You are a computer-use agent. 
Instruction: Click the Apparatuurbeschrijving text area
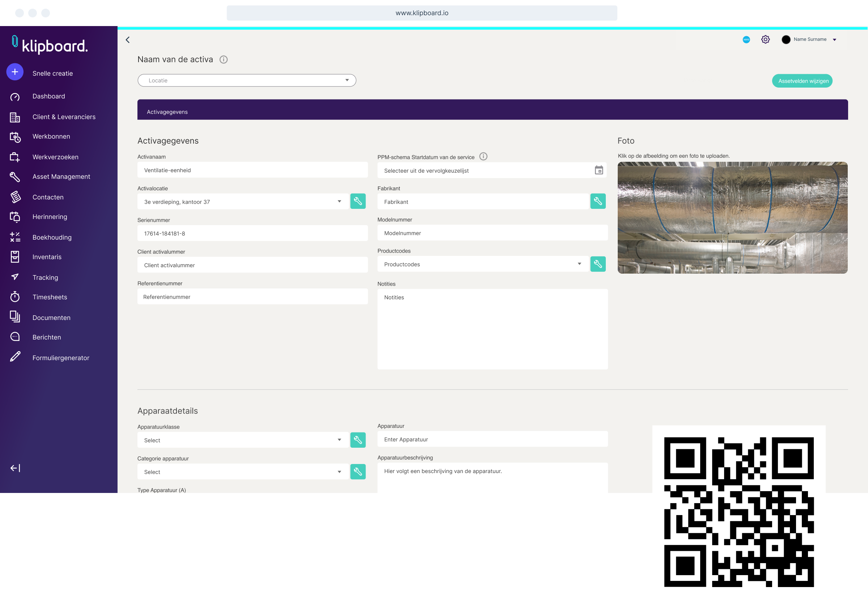[x=493, y=478]
